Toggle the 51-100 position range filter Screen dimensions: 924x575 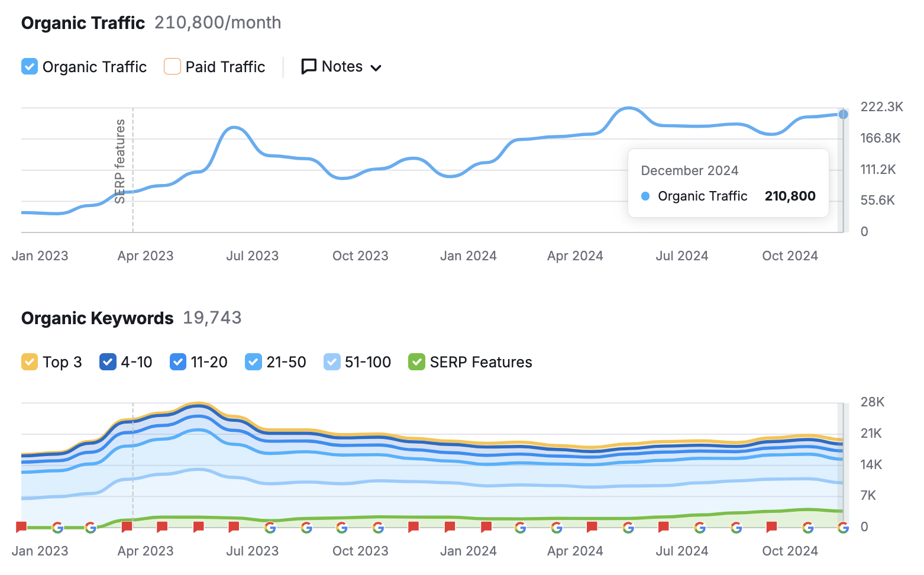tap(332, 361)
